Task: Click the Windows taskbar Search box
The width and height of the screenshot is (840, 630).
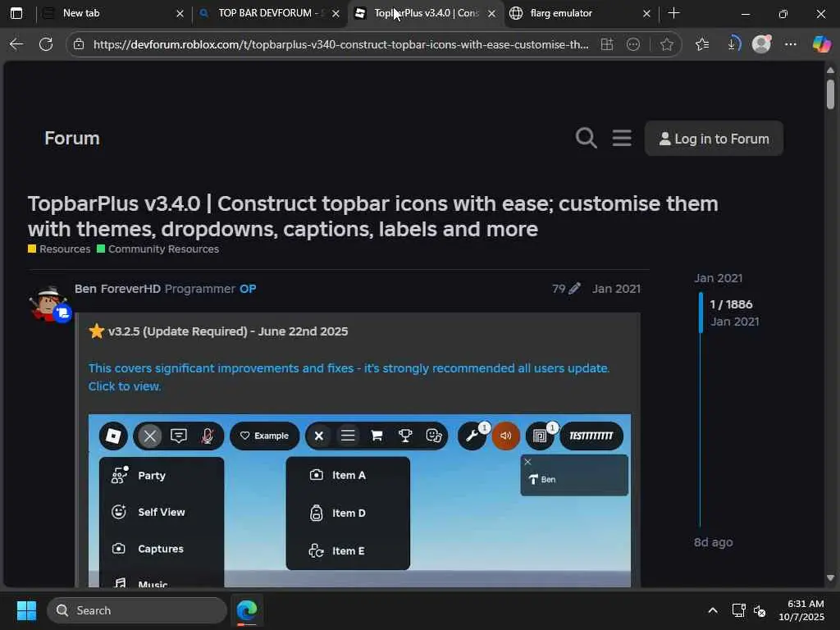Action: [x=137, y=610]
